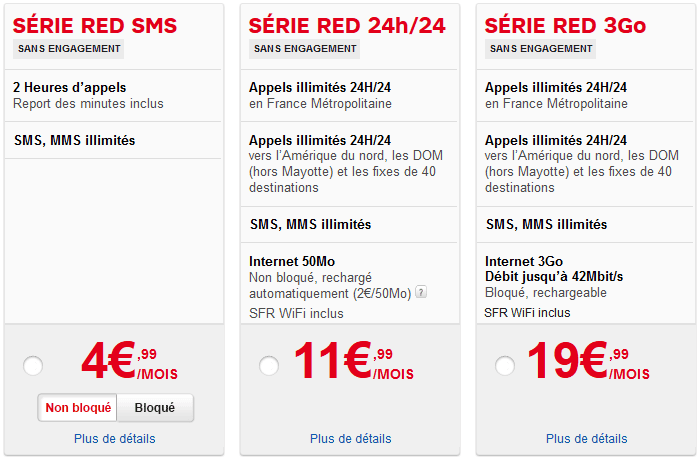The image size is (700, 459).
Task: Select the Série RED SMS plan radio button
Action: pyautogui.click(x=33, y=366)
